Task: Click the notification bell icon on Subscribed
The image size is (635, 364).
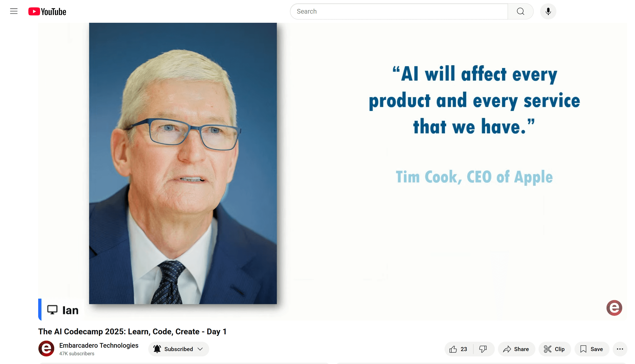Action: (157, 349)
